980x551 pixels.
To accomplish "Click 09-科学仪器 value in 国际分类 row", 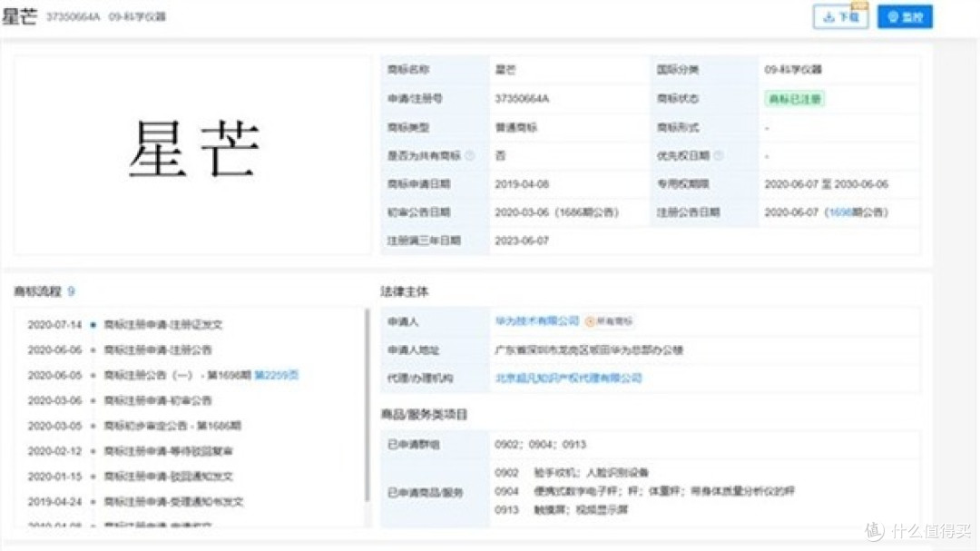I will point(793,70).
